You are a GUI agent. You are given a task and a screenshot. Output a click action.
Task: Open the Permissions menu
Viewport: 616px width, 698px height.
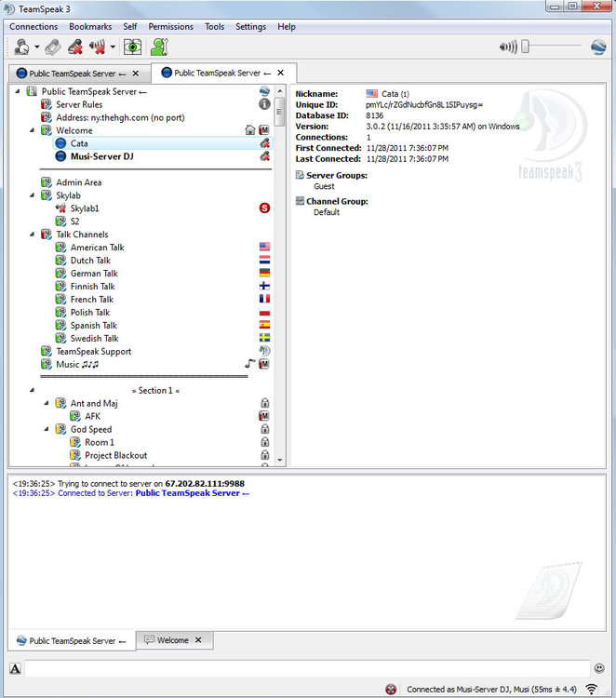[171, 27]
